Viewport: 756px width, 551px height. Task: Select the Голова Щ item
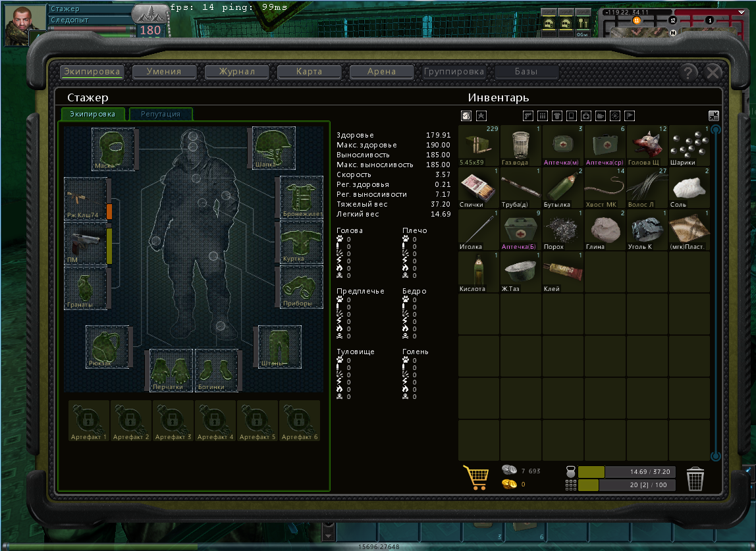point(647,145)
